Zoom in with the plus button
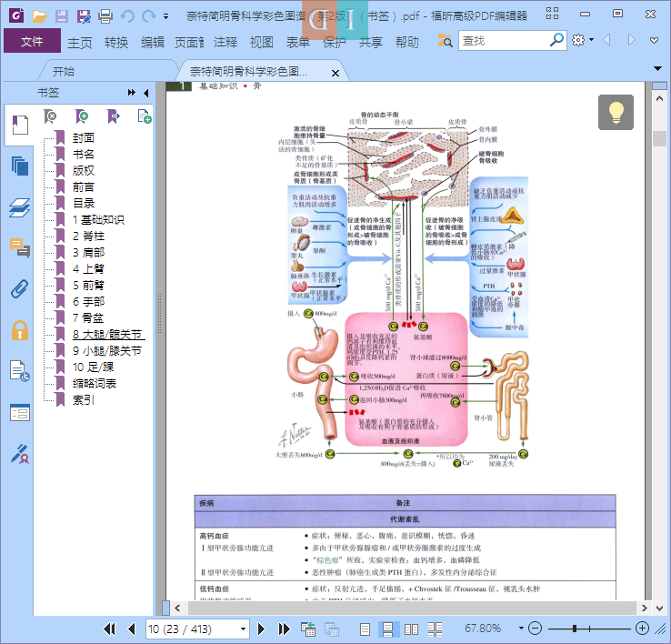The width and height of the screenshot is (671, 644). 642,629
